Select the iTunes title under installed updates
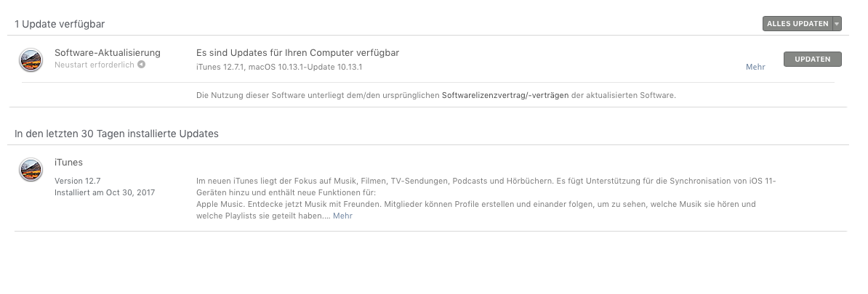The height and width of the screenshot is (294, 868). pyautogui.click(x=68, y=163)
